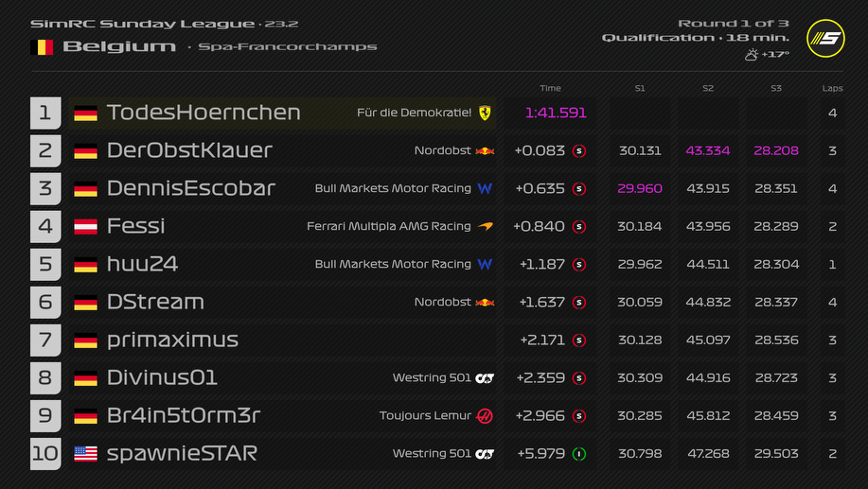Click the green intermediate tyre icon for spawnieSTAR
The width and height of the screenshot is (868, 489).
pos(579,453)
